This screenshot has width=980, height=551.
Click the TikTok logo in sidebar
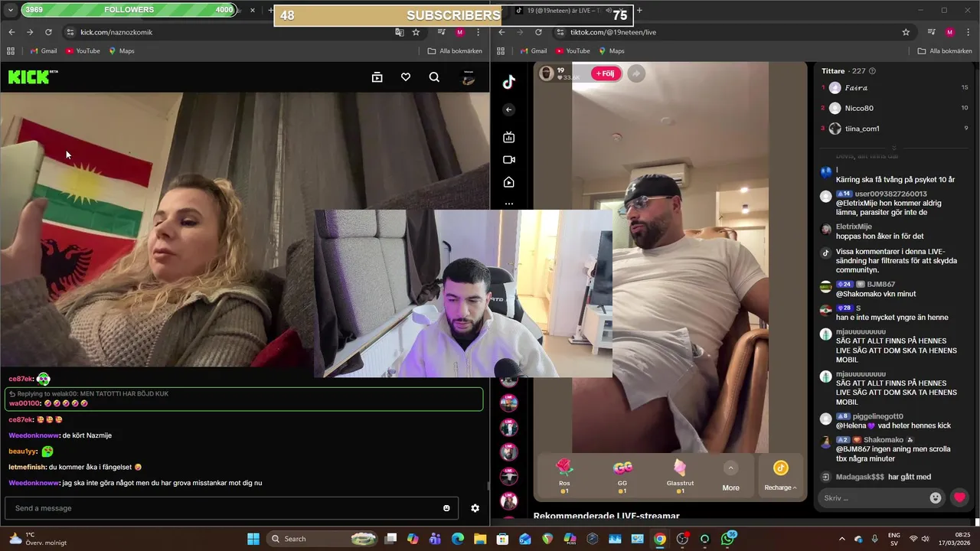click(x=509, y=83)
